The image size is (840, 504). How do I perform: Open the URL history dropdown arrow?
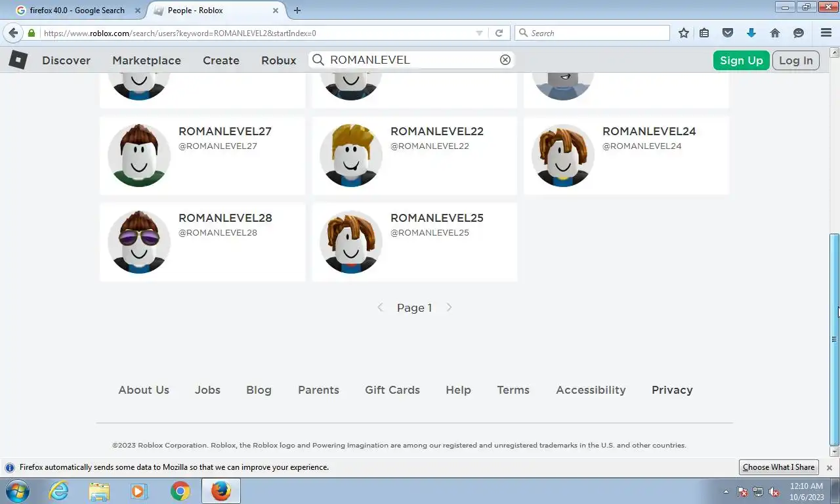tap(479, 33)
